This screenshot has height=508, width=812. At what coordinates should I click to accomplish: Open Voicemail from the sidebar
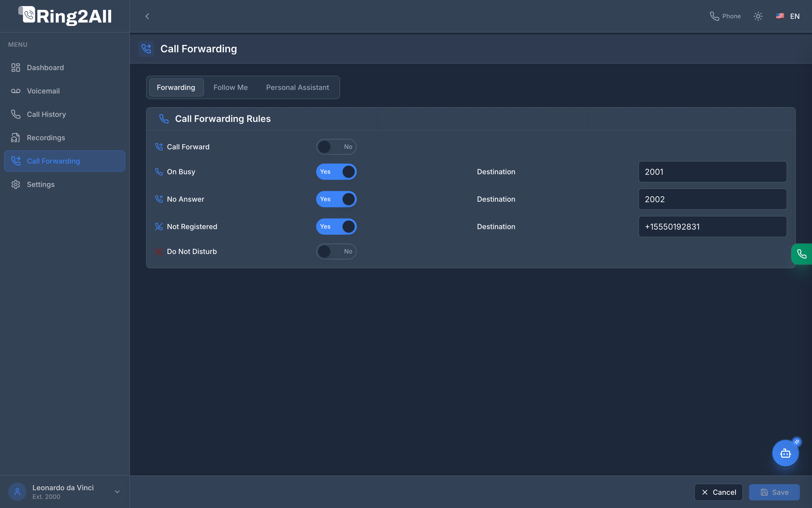(64, 91)
